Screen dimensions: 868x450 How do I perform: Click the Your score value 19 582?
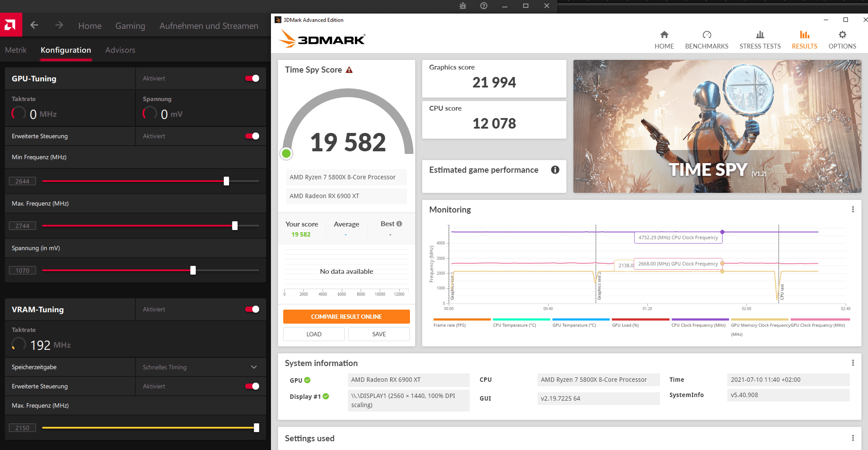click(301, 234)
